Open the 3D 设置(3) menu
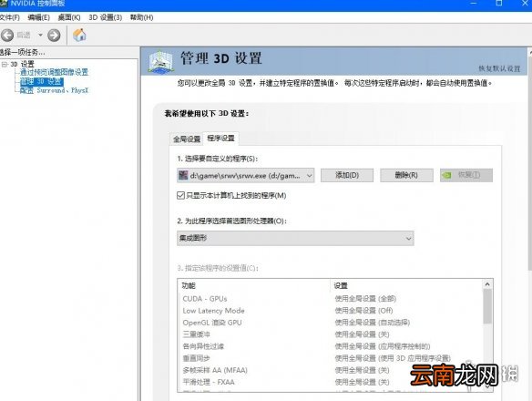 (x=105, y=17)
